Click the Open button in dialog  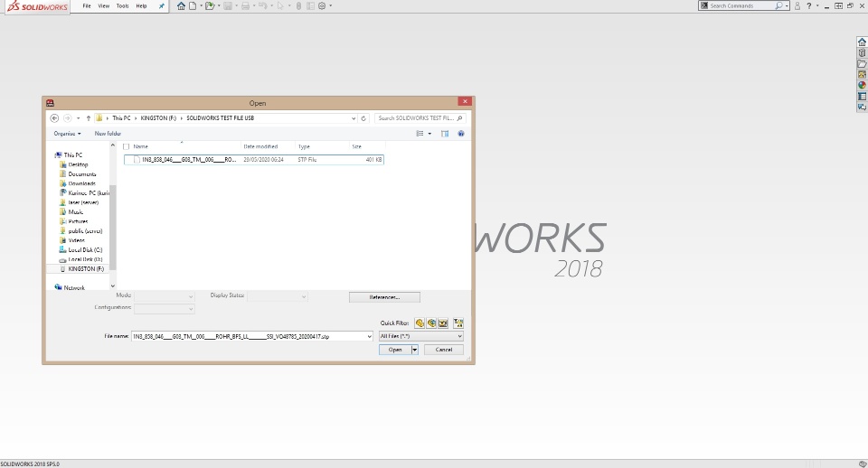click(395, 350)
